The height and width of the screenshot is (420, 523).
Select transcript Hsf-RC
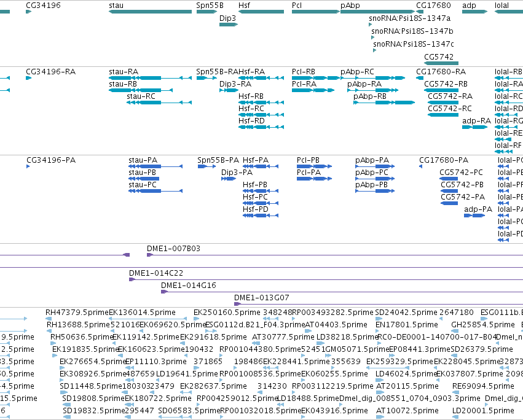[x=251, y=109]
